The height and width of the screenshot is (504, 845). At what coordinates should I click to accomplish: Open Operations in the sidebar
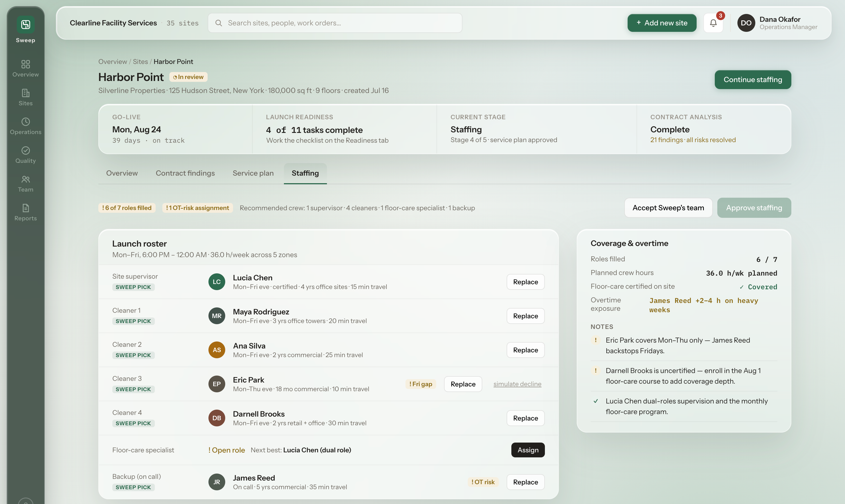click(x=25, y=126)
